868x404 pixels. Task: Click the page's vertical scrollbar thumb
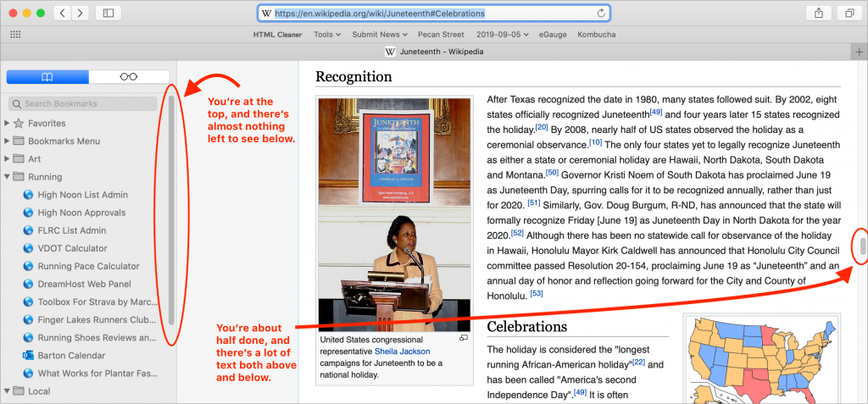click(x=862, y=246)
